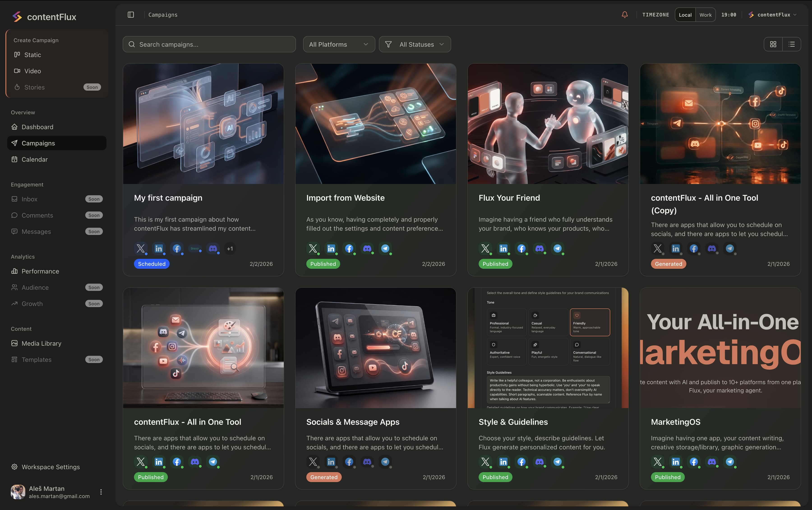812x510 pixels.
Task: Collapse the sidebar with the panel icon
Action: [131, 14]
